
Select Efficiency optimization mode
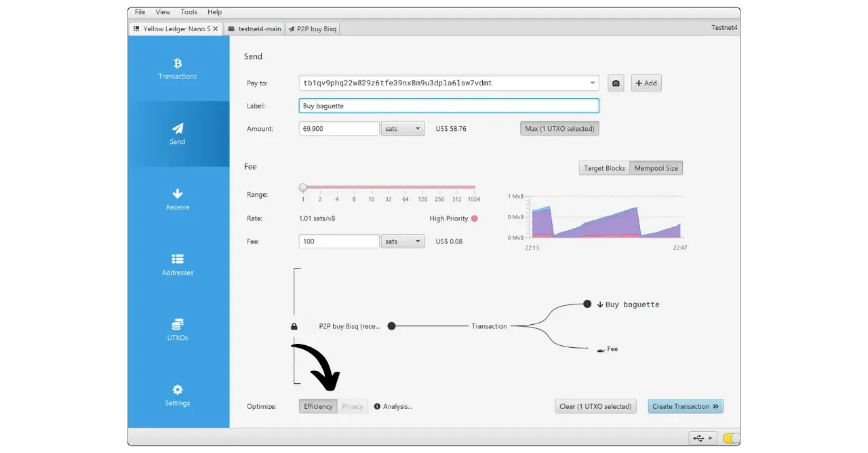point(318,406)
